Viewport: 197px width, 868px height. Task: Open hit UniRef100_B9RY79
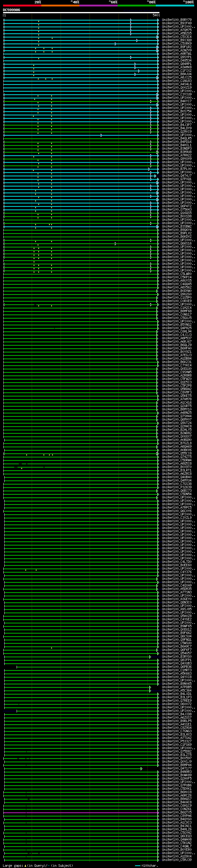click(177, 20)
